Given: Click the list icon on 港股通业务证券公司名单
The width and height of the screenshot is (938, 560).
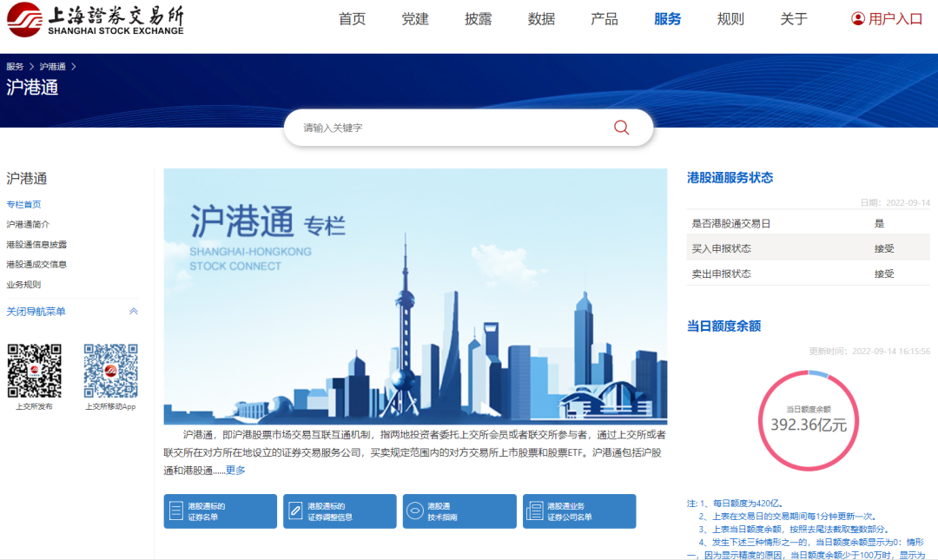Looking at the screenshot, I should pyautogui.click(x=535, y=511).
